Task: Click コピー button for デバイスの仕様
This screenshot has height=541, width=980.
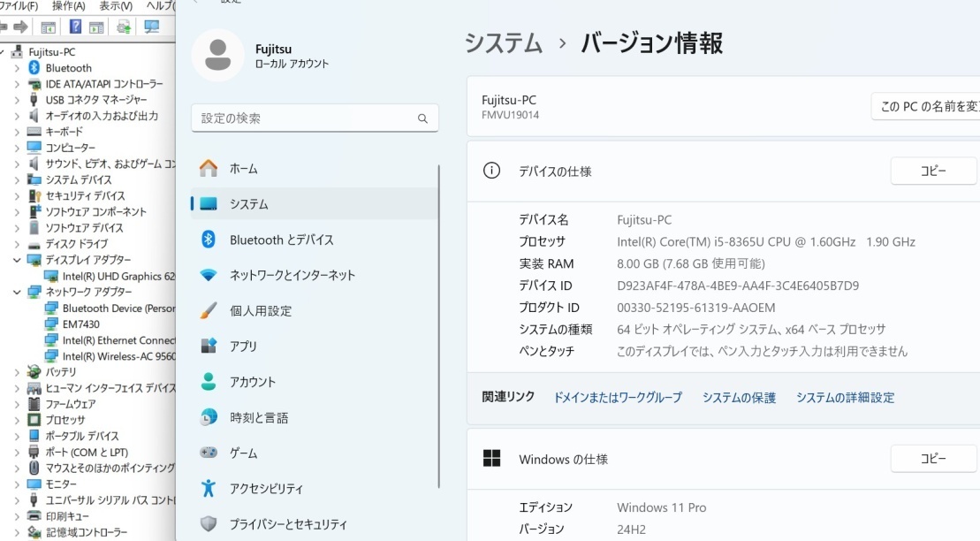Action: (x=933, y=171)
